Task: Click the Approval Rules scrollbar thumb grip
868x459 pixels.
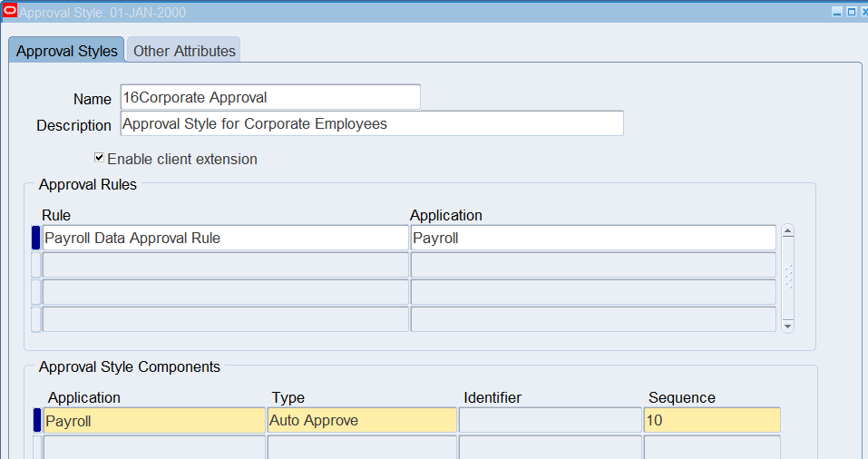Action: pos(787,277)
